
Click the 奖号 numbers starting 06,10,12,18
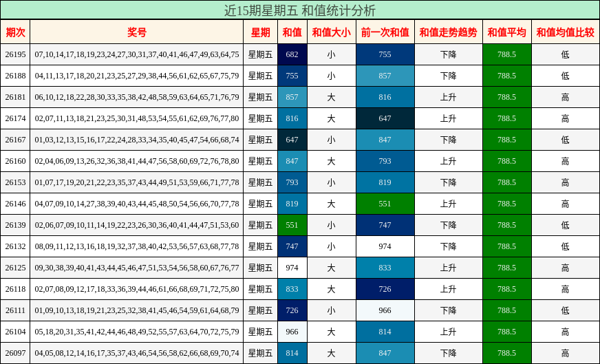[x=137, y=97]
